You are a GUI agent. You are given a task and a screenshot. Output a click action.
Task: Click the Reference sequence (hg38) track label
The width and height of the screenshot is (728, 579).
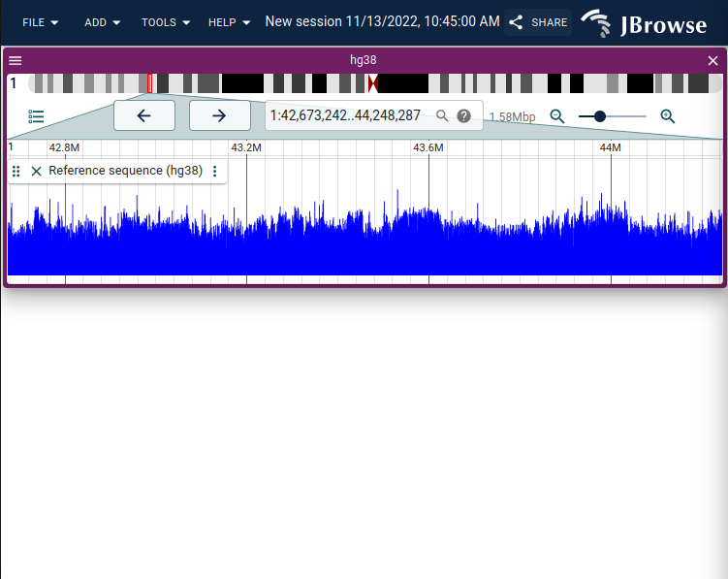point(126,171)
